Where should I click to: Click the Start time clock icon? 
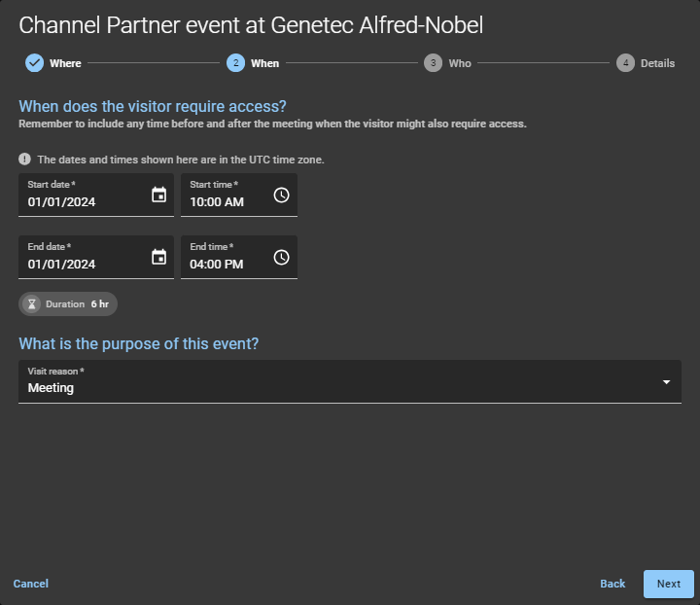281,196
